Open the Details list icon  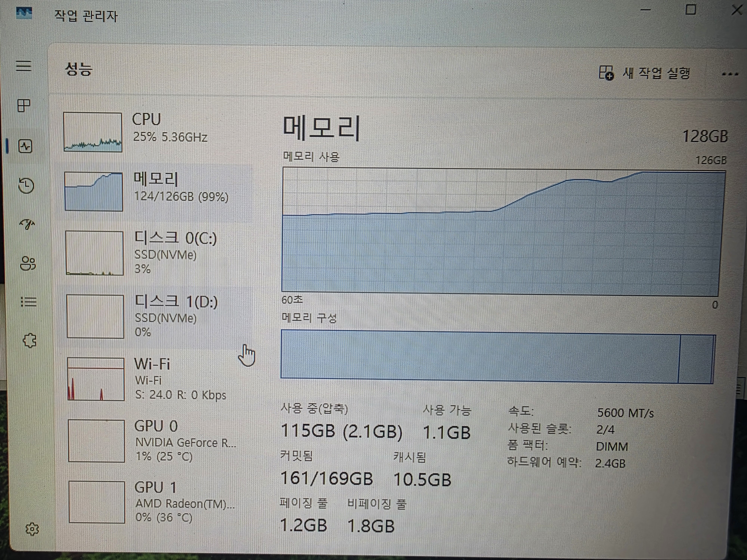coord(29,301)
